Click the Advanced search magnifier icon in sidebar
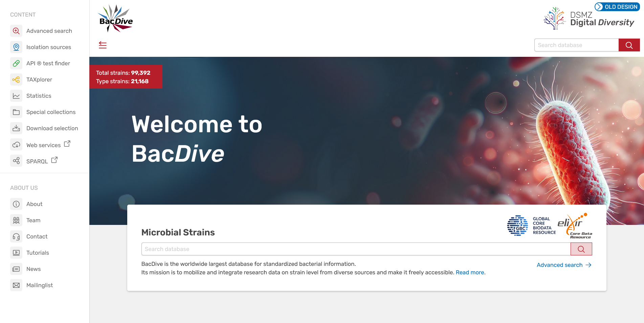 (16, 31)
